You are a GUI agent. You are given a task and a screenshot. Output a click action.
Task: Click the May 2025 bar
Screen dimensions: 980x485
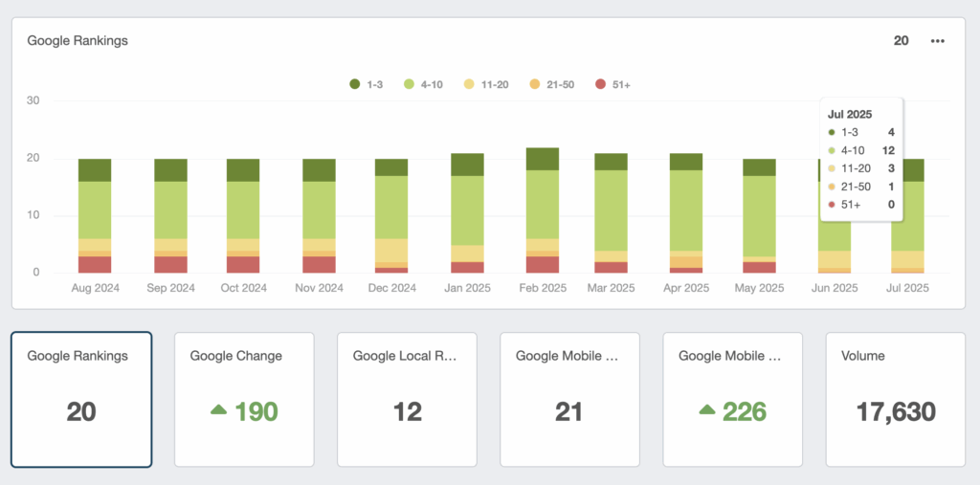click(x=759, y=216)
